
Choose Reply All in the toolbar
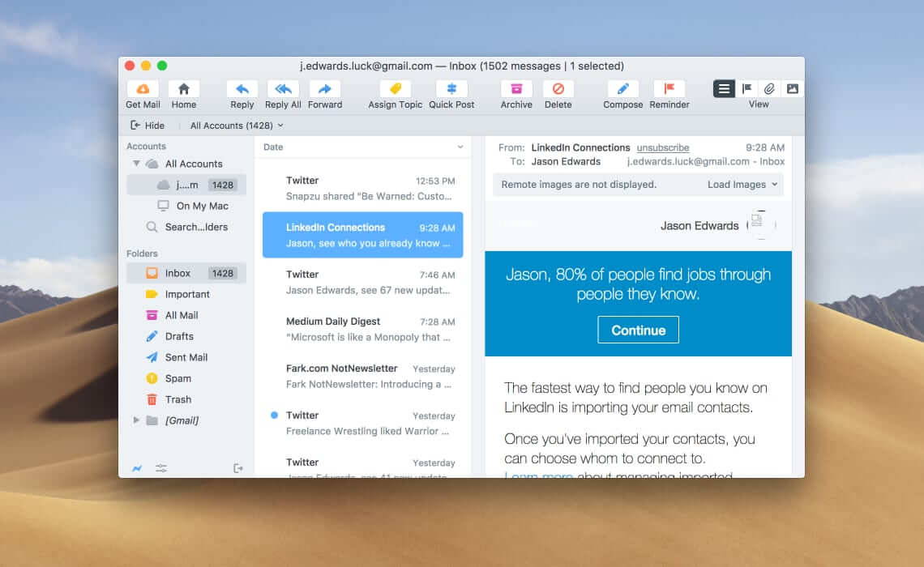point(283,89)
